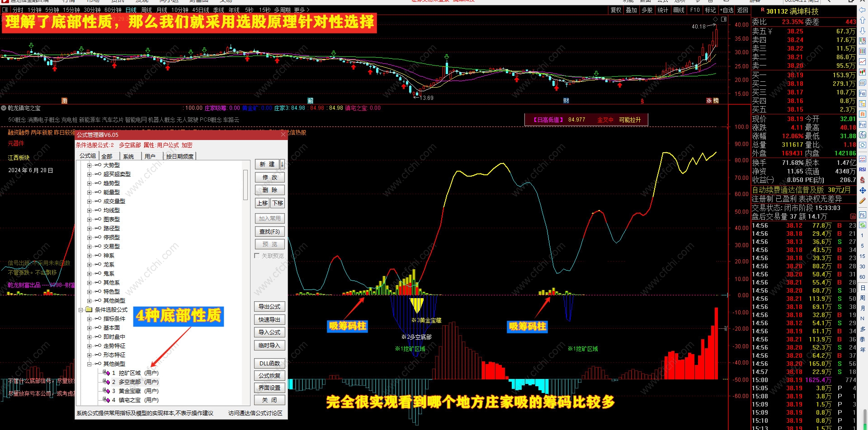The width and height of the screenshot is (868, 430).
Task: Click the RSI indicator sidebar icon
Action: pyautogui.click(x=863, y=169)
